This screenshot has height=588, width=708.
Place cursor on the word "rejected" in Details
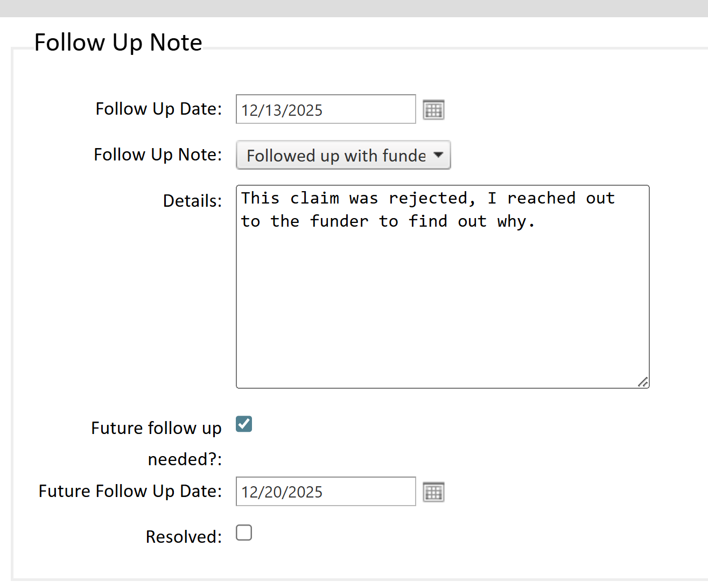(428, 198)
